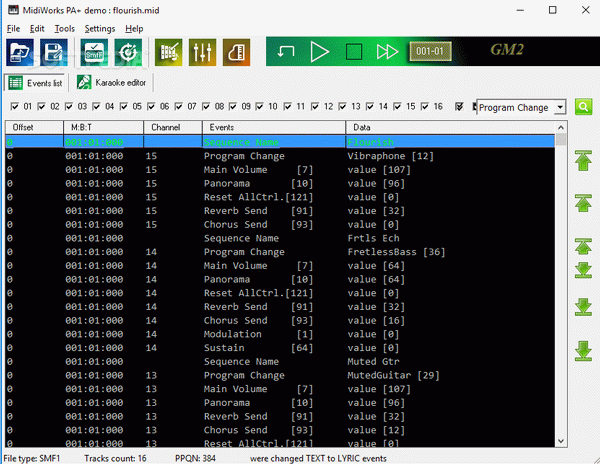
Task: Jump to bottom with the last green down arrow
Action: pyautogui.click(x=583, y=351)
